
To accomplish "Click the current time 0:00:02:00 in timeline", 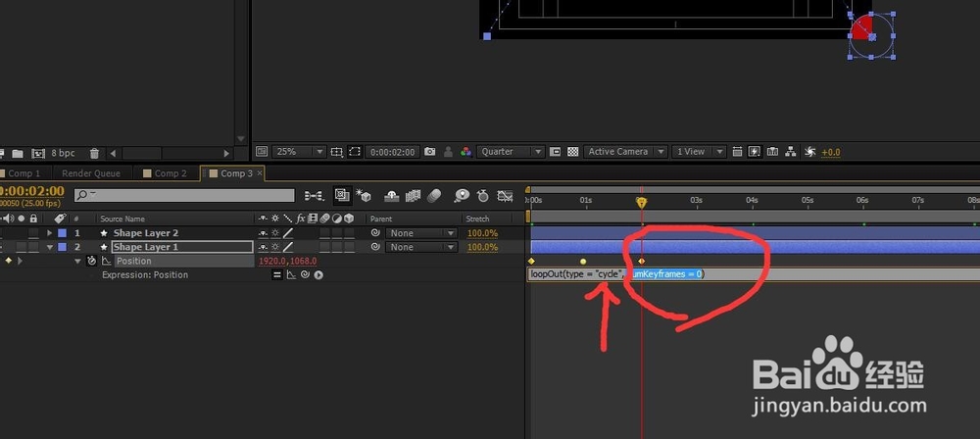I will (32, 191).
